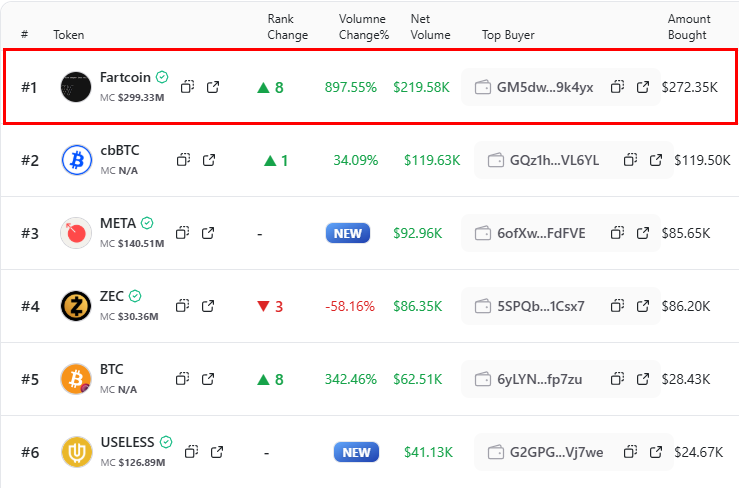Image resolution: width=739 pixels, height=488 pixels.
Task: Open META token external link
Action: coord(208,233)
